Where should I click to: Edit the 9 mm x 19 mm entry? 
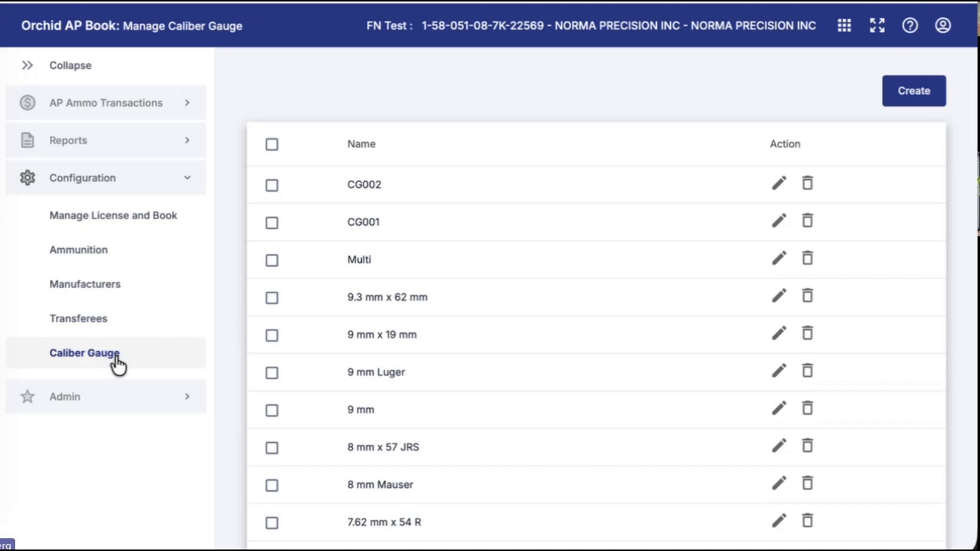pyautogui.click(x=779, y=333)
